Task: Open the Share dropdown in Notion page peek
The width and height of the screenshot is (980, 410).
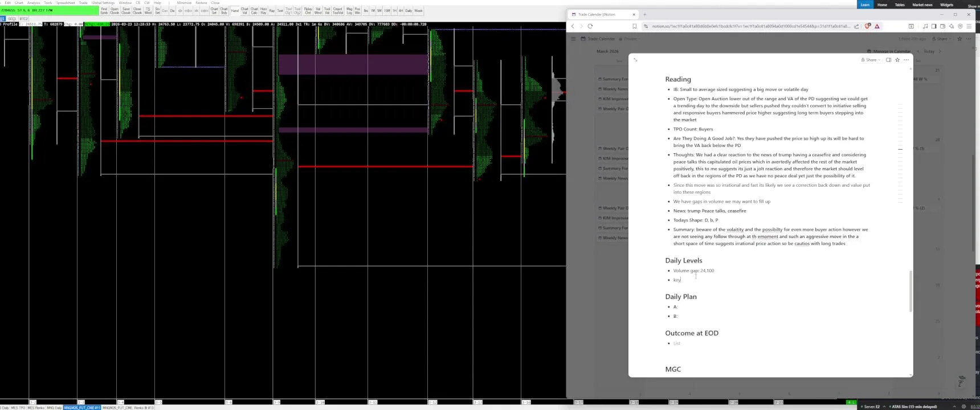Action: (x=871, y=60)
